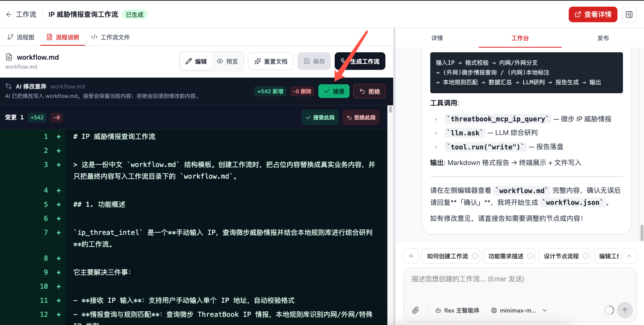Screen dimensions: 644x325
Task: Click the attachment paperclip icon
Action: (415, 310)
